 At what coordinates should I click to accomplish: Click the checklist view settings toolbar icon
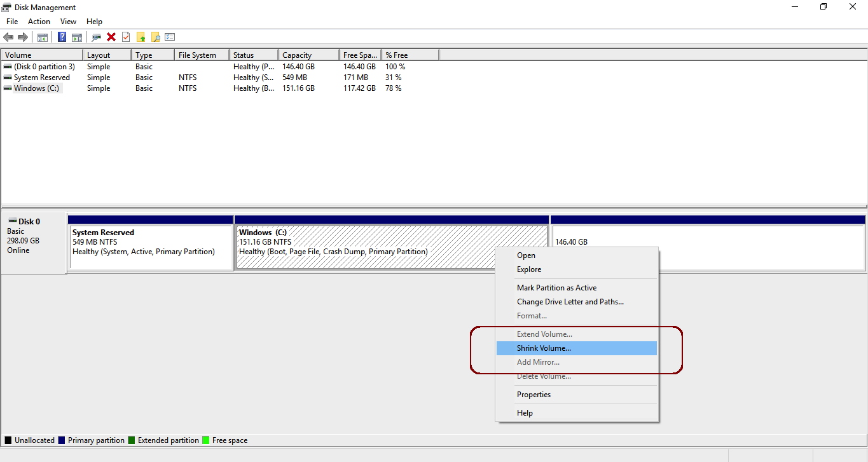(170, 37)
